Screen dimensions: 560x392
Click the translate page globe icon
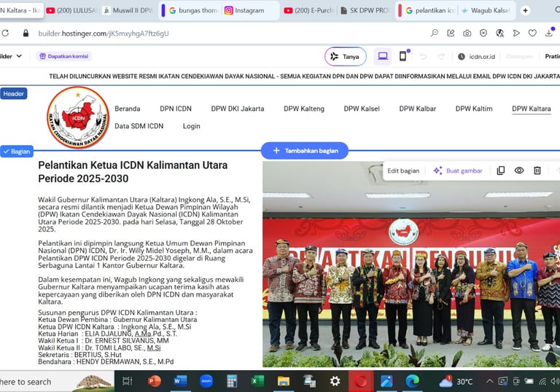(500, 34)
